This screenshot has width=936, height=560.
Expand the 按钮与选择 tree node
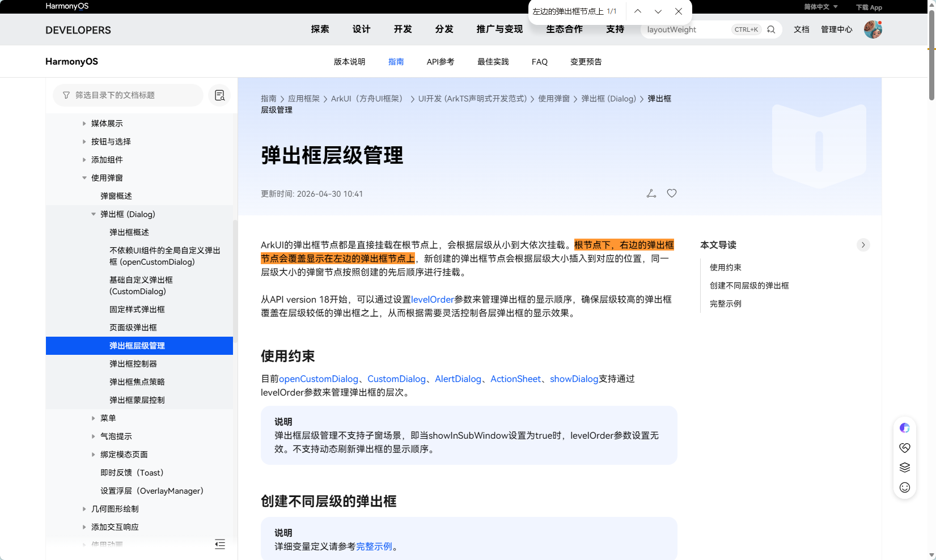coord(84,142)
